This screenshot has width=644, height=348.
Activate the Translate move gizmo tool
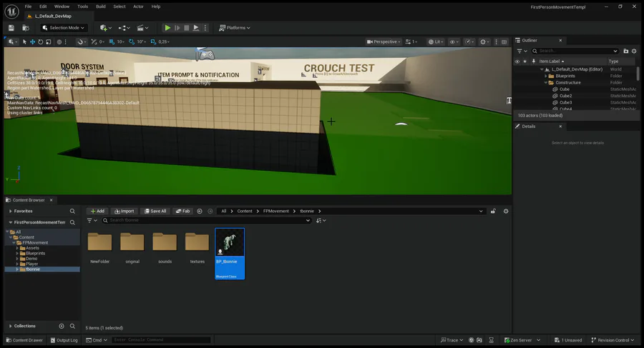tap(32, 42)
